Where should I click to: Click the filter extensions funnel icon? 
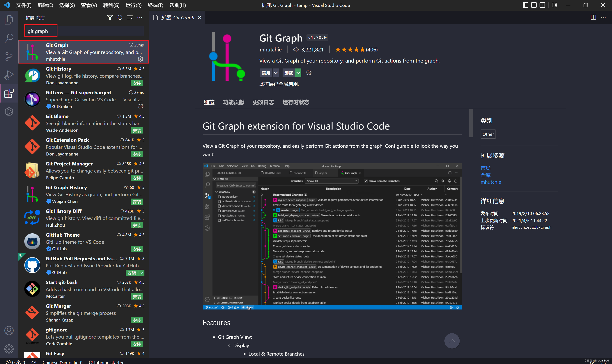pyautogui.click(x=110, y=17)
